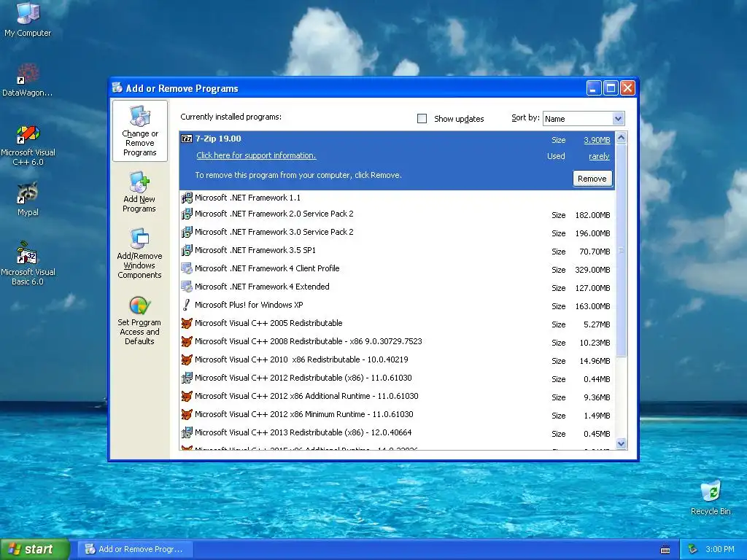Click the Add or Remove Programs taskbar button

coord(135,549)
